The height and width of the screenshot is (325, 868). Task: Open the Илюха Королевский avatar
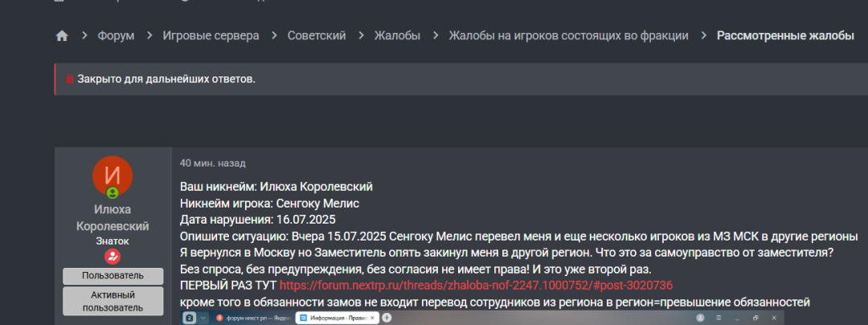click(113, 175)
